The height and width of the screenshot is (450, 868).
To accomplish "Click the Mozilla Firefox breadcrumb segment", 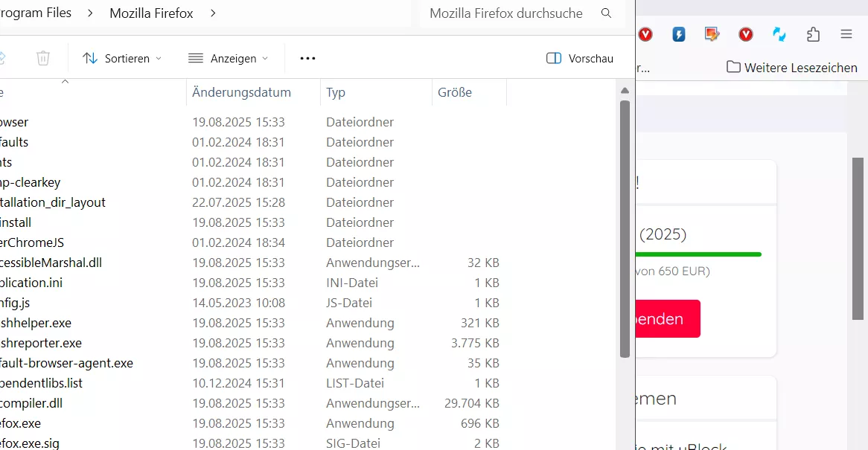I will tap(151, 13).
